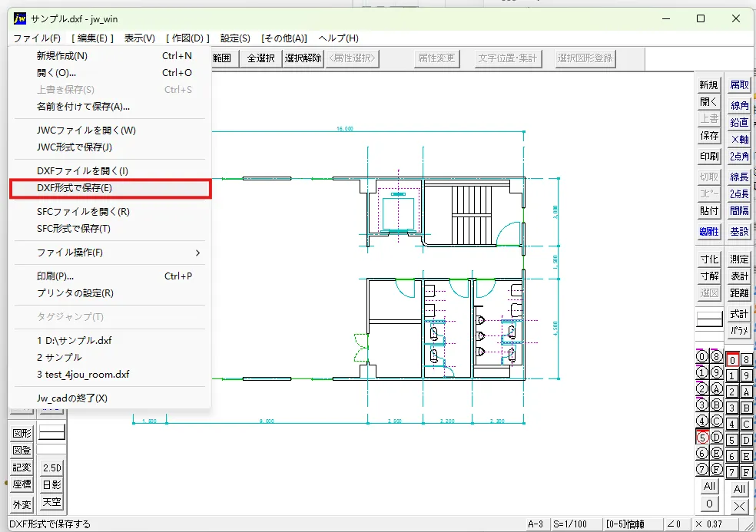The height and width of the screenshot is (532, 756).
Task: Open the 基設 basic settings button
Action: [739, 231]
